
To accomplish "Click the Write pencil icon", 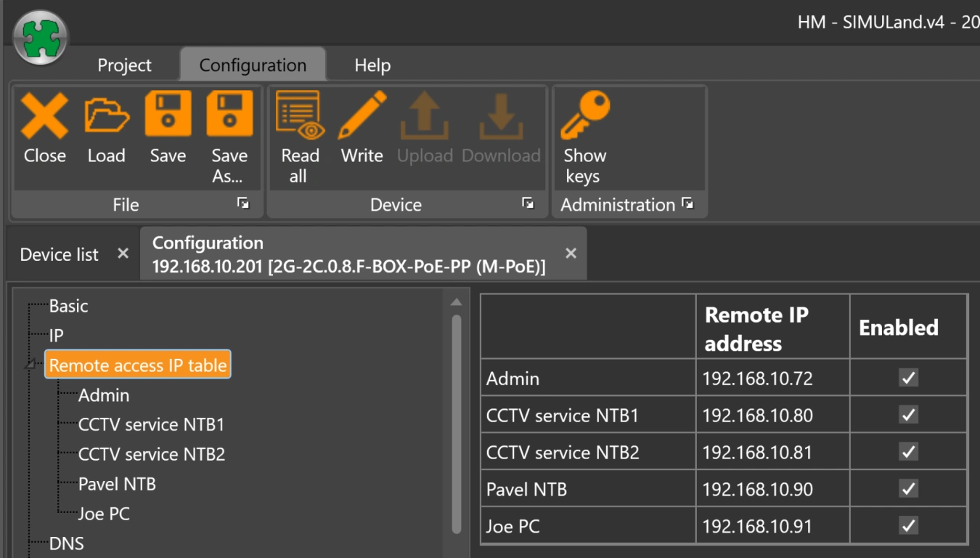I will coord(362,116).
